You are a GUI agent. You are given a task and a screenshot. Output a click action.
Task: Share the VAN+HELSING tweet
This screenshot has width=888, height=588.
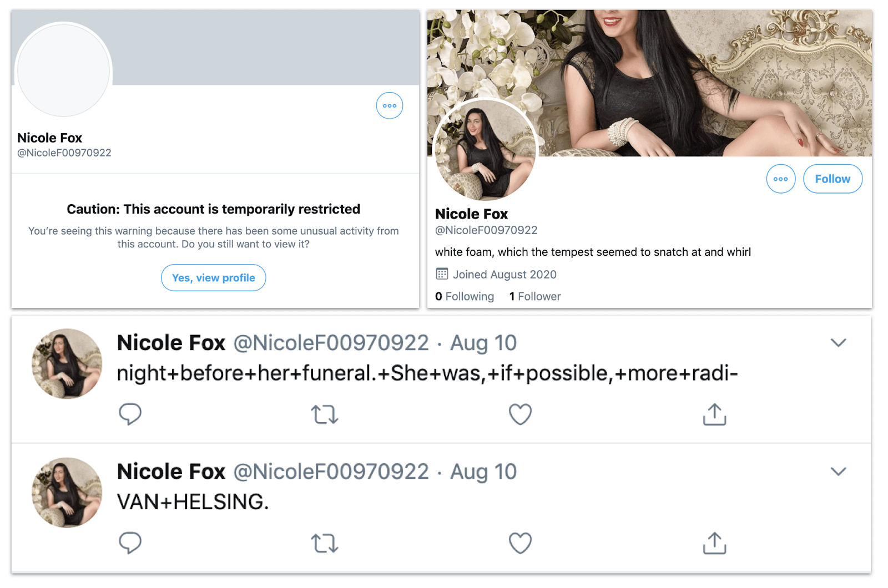tap(714, 543)
